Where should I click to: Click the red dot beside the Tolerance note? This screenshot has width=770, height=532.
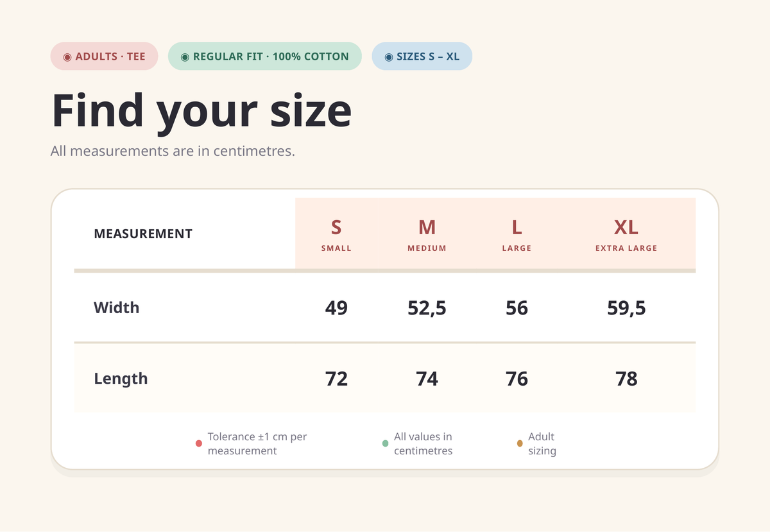[x=199, y=443]
